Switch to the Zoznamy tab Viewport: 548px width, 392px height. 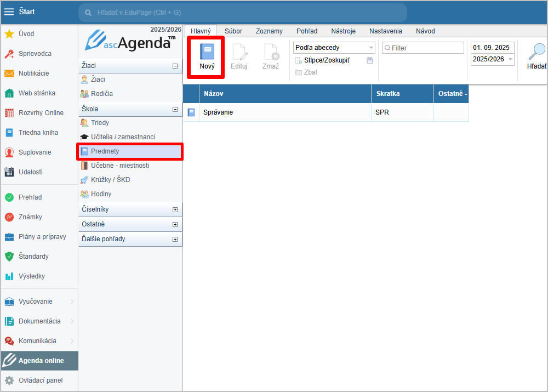(269, 31)
